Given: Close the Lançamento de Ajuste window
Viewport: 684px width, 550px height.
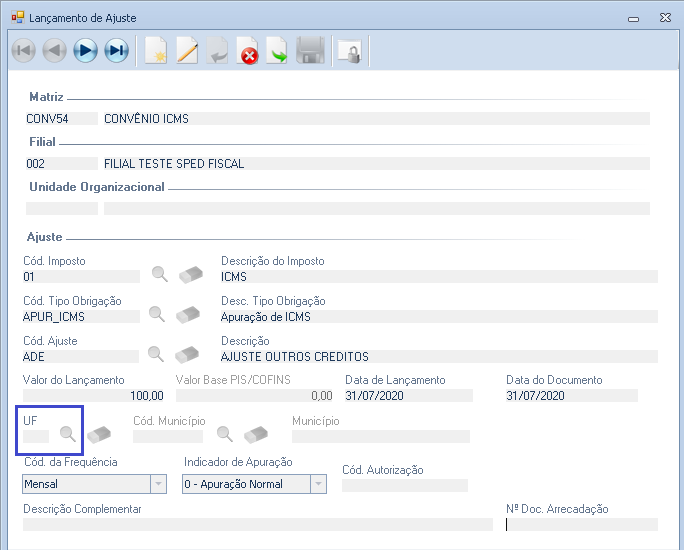Looking at the screenshot, I should click(x=665, y=17).
